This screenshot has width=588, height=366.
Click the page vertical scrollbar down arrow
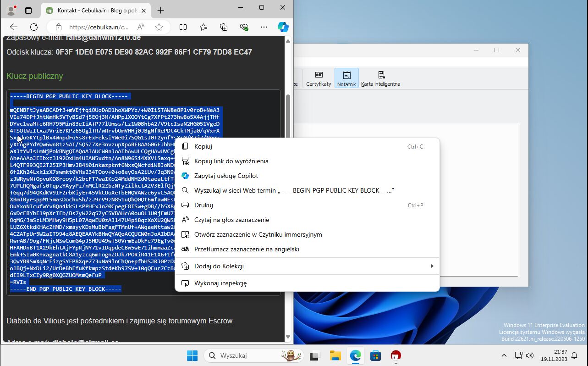[288, 337]
